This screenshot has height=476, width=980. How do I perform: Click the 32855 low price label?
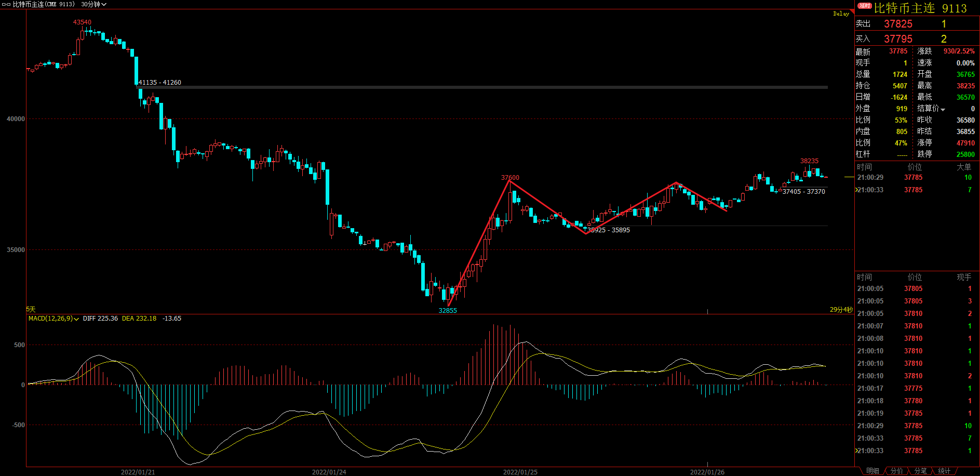448,311
